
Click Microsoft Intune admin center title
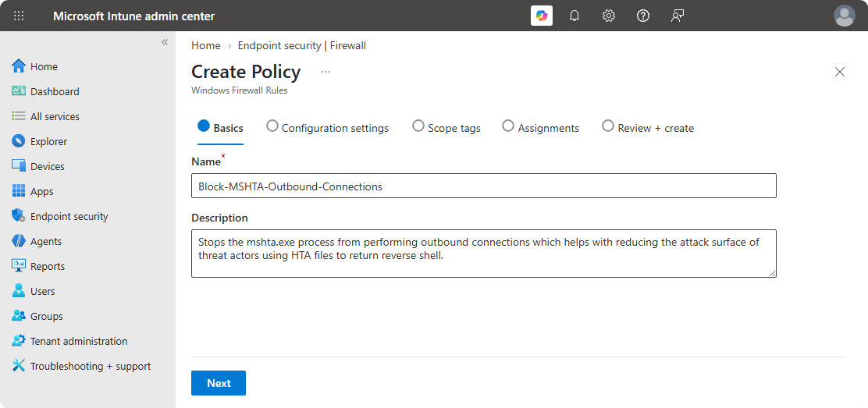tap(134, 16)
